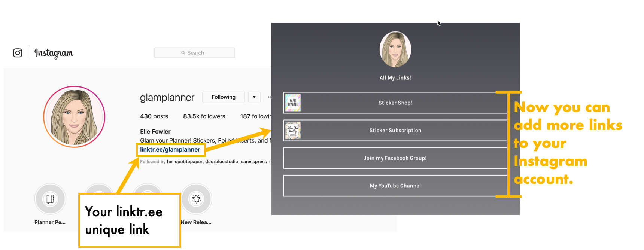Click the Sticker Subscription thumbnail image

point(293,131)
